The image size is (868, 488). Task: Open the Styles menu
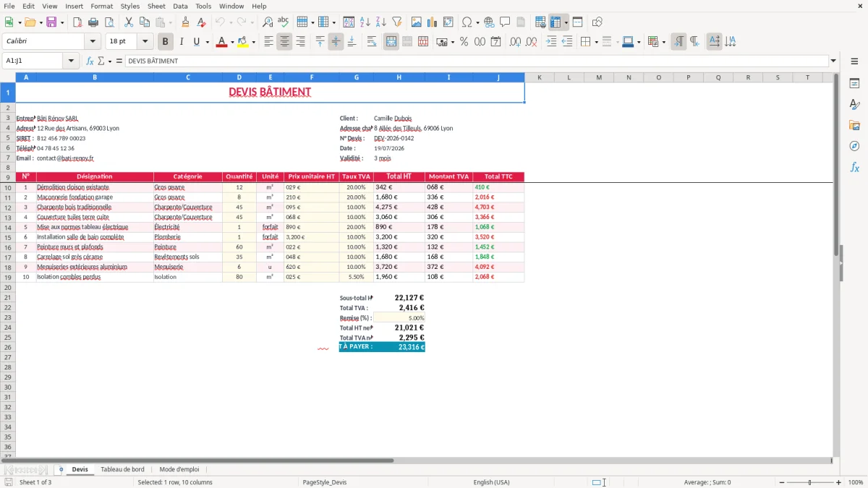(130, 6)
